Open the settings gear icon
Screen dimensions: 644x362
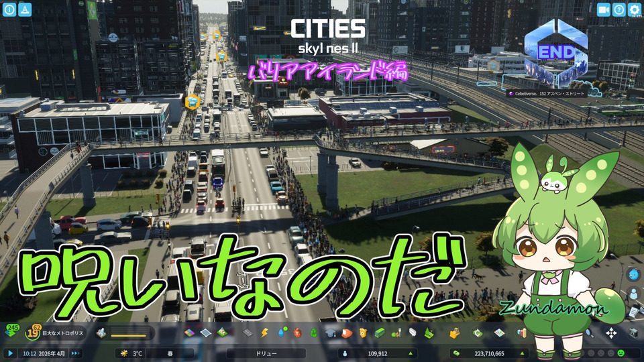coord(635,9)
